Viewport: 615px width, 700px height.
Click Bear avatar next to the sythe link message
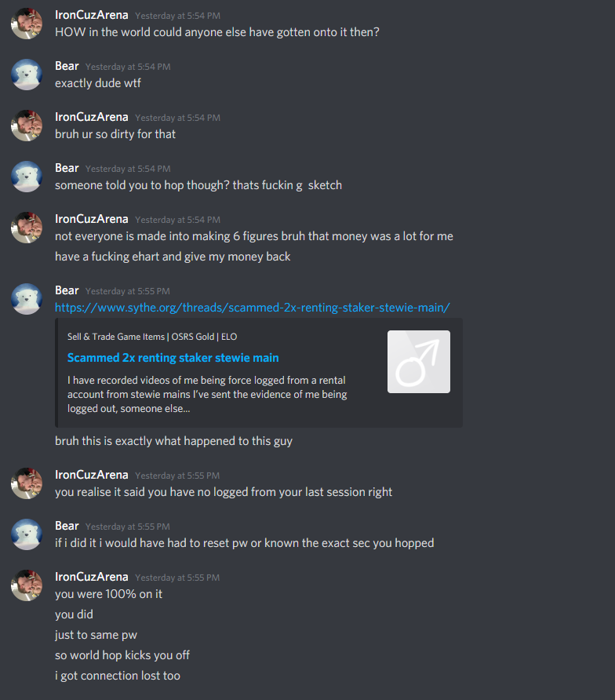pos(27,299)
